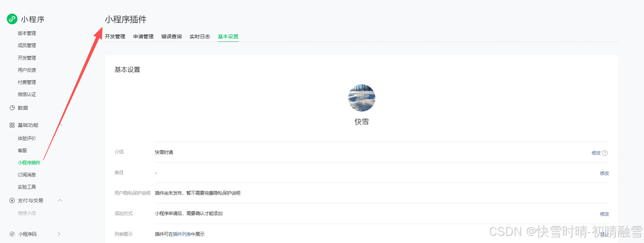Click the green 小程序 logo icon
This screenshot has width=644, height=243.
pyautogui.click(x=12, y=19)
